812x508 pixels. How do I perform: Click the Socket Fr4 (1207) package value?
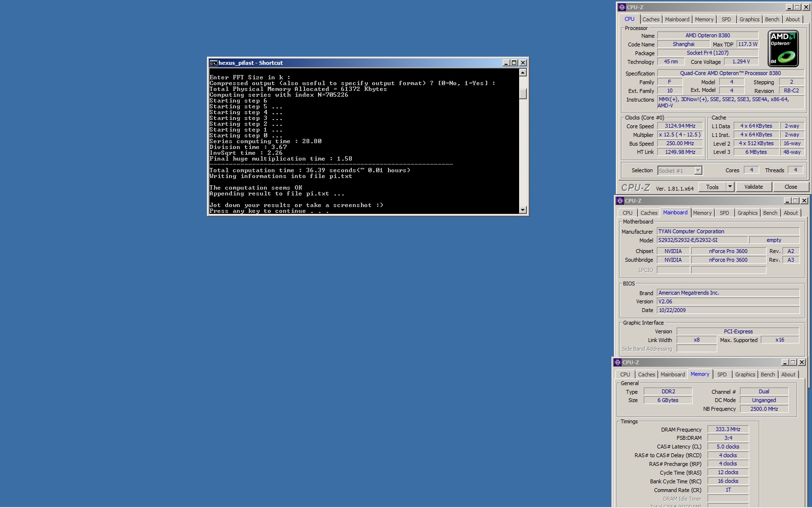pos(708,53)
